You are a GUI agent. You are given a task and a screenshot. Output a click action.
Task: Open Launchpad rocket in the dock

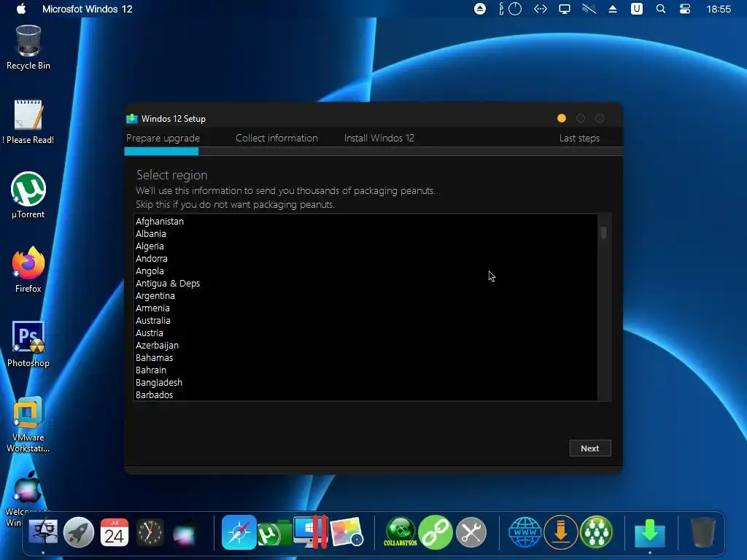pyautogui.click(x=79, y=532)
